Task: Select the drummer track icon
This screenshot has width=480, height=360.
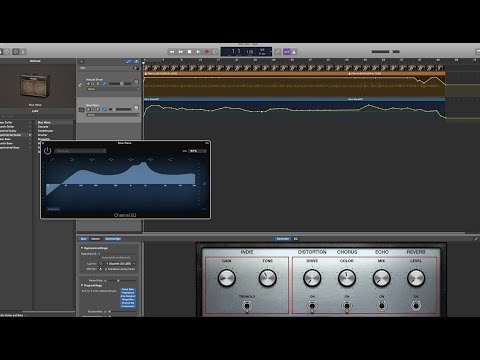Action: tap(81, 85)
